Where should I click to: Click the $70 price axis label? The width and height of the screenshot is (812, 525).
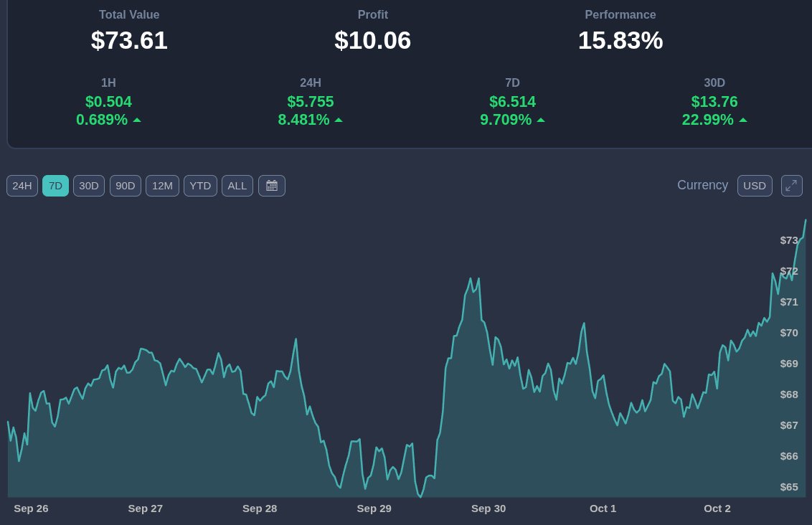789,333
